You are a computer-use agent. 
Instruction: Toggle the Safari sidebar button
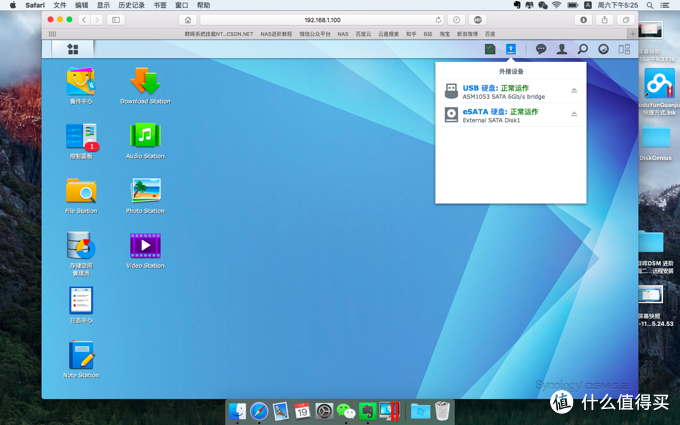coord(116,20)
